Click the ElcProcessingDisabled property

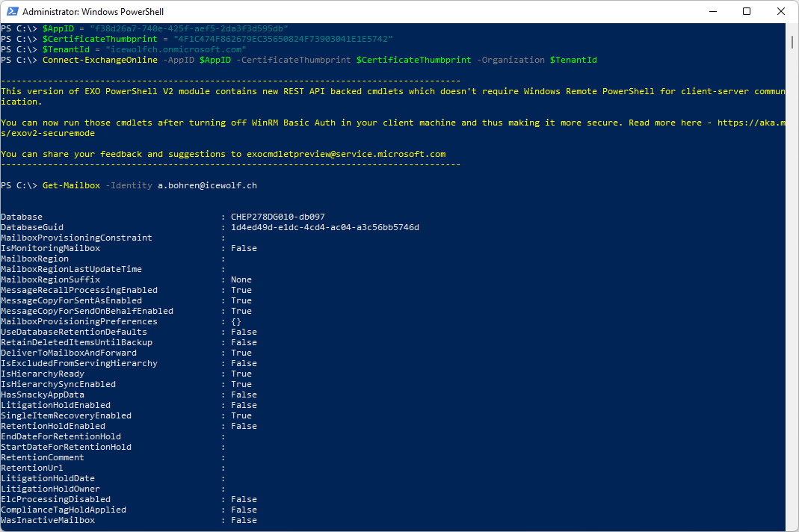coord(55,499)
